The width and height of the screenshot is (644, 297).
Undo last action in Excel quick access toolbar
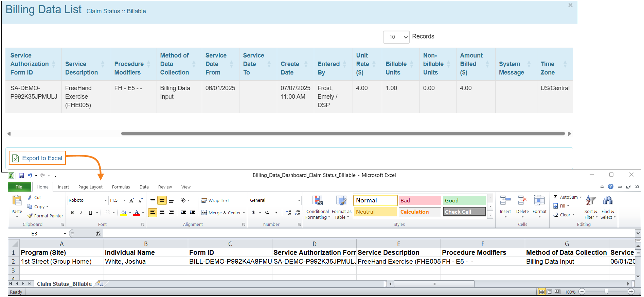click(x=30, y=176)
